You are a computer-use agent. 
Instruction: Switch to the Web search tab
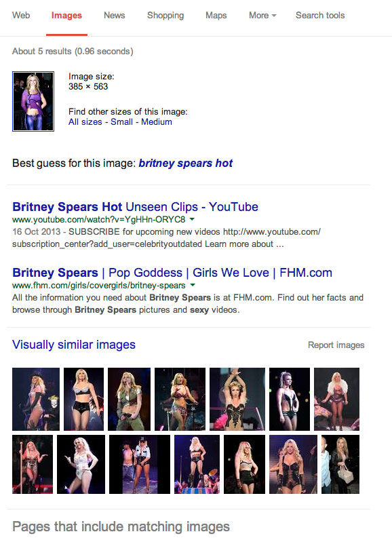(x=21, y=16)
